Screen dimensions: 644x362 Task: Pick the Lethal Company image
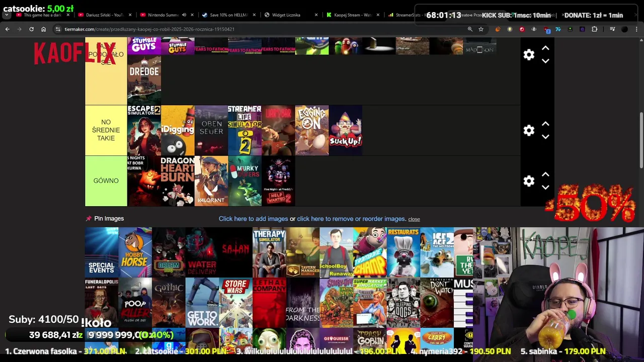[269, 303]
